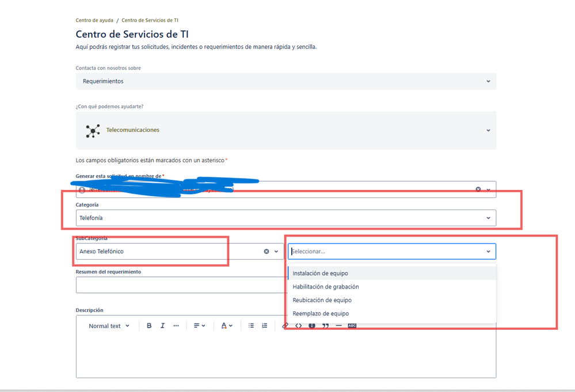
Task: Toggle italic formatting in description editor
Action: pos(162,326)
